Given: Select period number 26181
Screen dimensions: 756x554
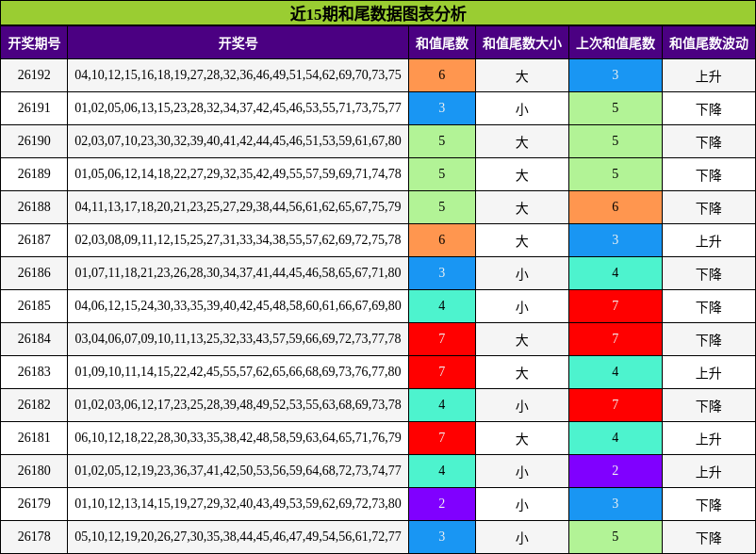Looking at the screenshot, I should 34,437.
